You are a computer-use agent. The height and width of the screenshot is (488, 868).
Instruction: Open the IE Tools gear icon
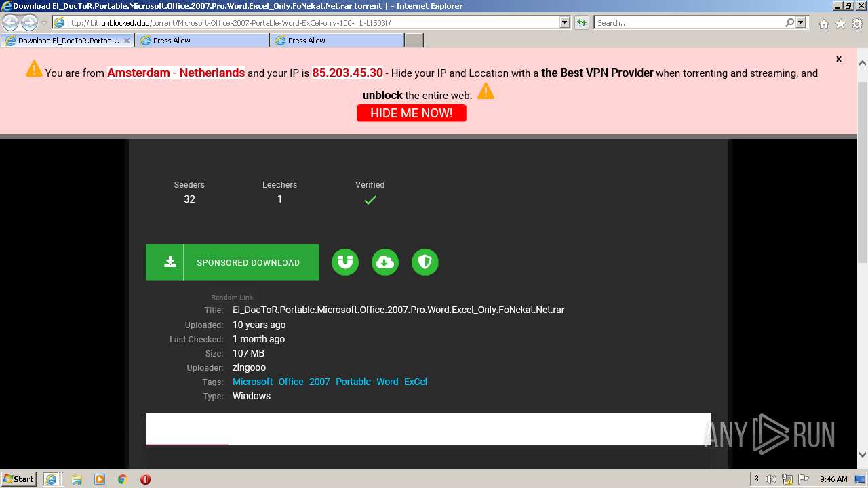click(x=857, y=24)
